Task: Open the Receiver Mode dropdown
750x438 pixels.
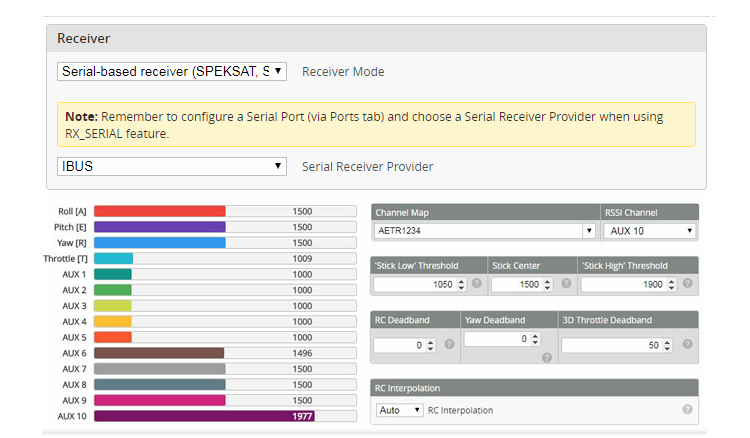Action: (172, 72)
